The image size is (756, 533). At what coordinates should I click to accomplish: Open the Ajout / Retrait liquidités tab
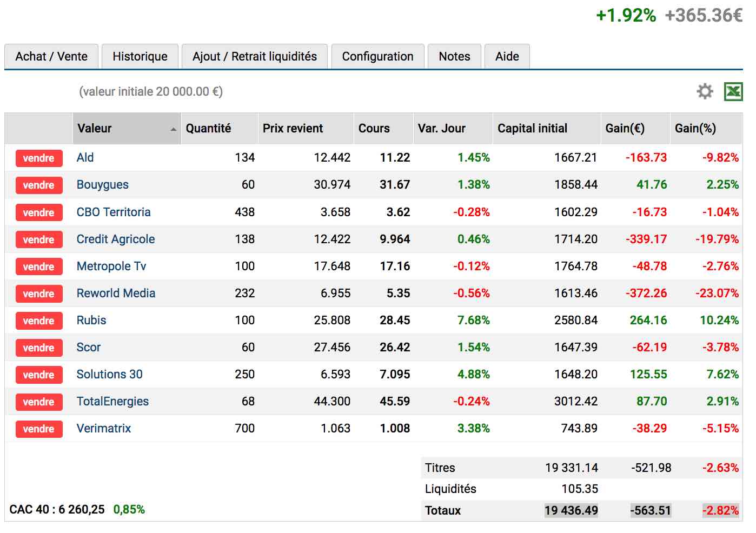click(x=255, y=56)
